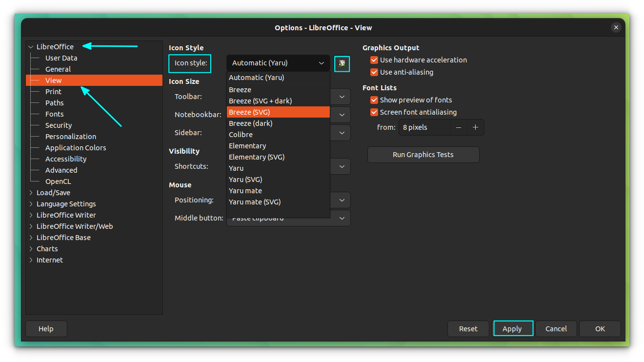Click Run Graphics Tests button
The width and height of the screenshot is (644, 362).
[x=423, y=155]
